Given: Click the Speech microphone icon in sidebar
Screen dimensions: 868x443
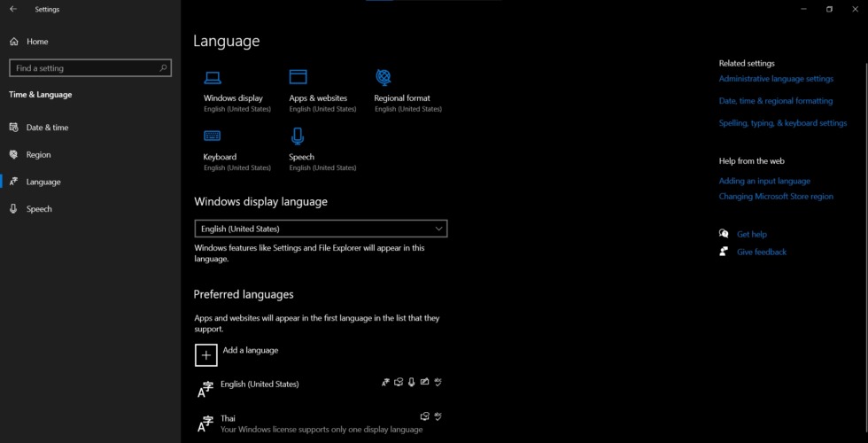Looking at the screenshot, I should point(14,209).
